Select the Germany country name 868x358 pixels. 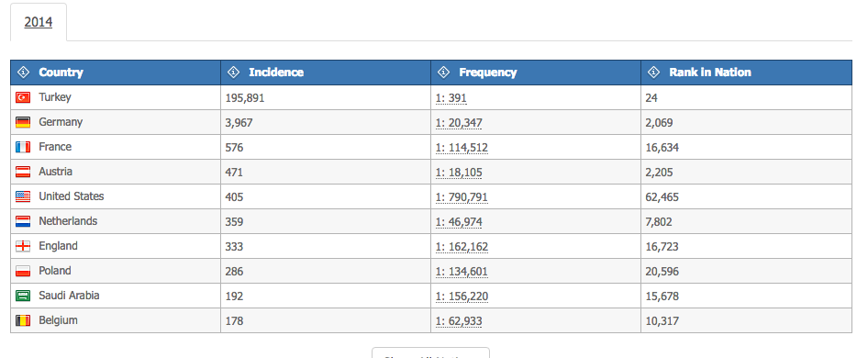[x=61, y=122]
